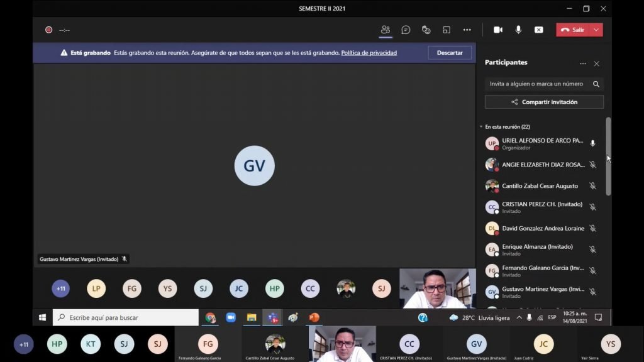Dismiss the recording banner with Descartar
This screenshot has width=644, height=362.
point(450,53)
